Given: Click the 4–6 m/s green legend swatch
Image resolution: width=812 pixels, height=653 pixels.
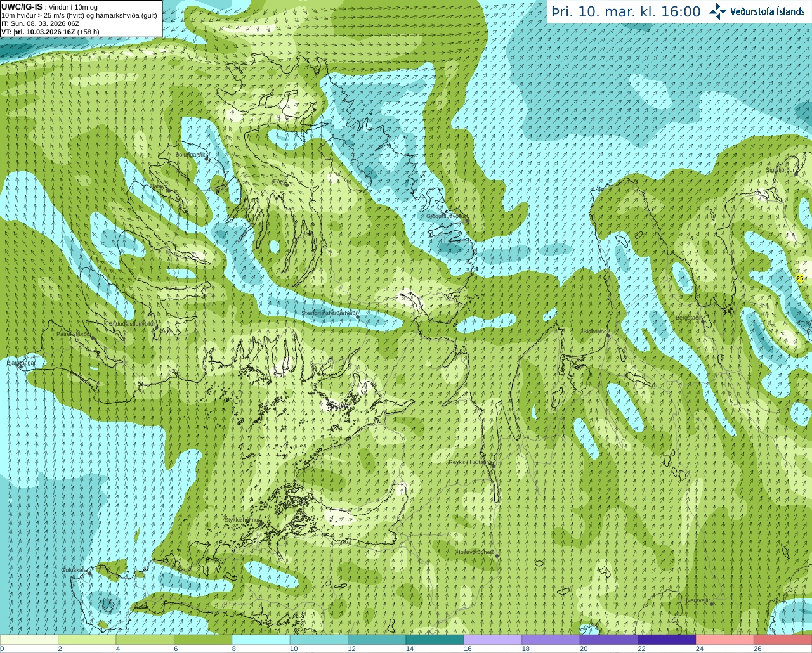Looking at the screenshot, I should pyautogui.click(x=145, y=640).
